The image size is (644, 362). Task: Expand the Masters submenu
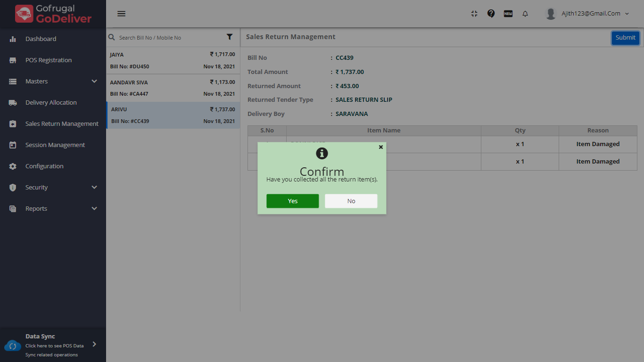pos(94,81)
